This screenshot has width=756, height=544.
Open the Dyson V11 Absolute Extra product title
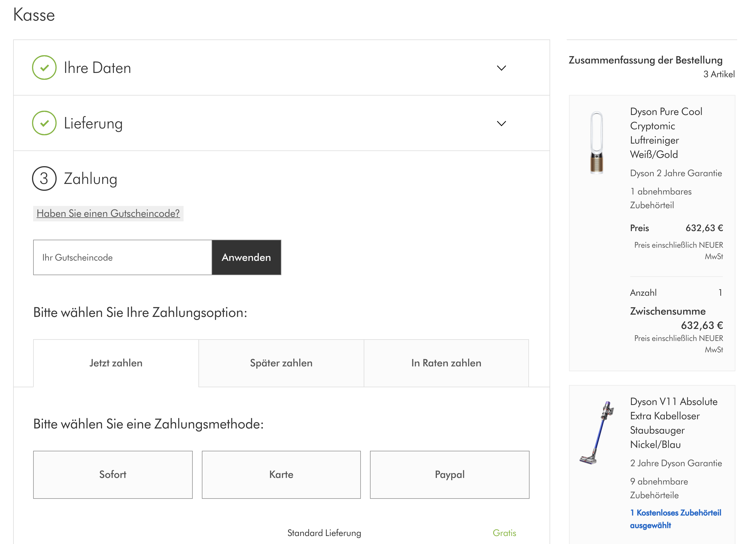[674, 423]
